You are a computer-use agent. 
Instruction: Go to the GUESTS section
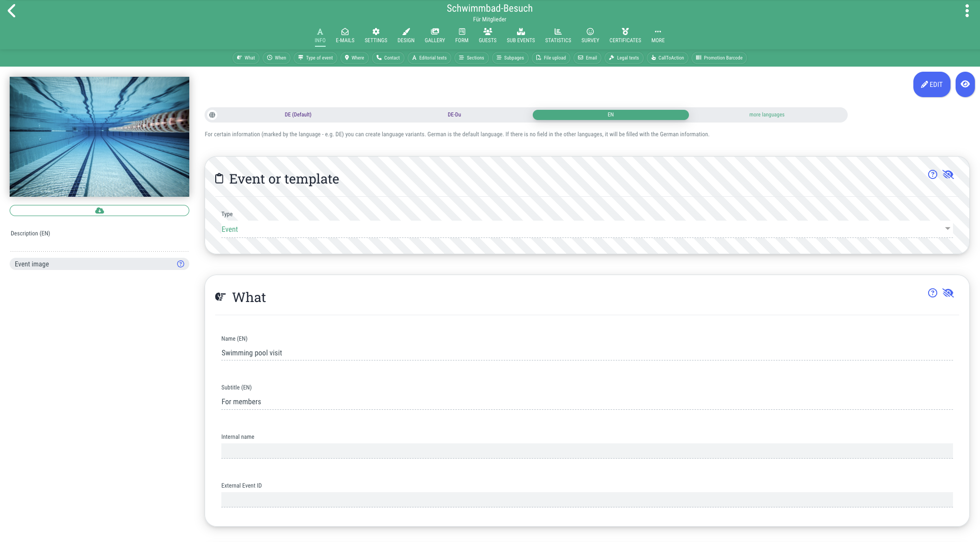487,35
